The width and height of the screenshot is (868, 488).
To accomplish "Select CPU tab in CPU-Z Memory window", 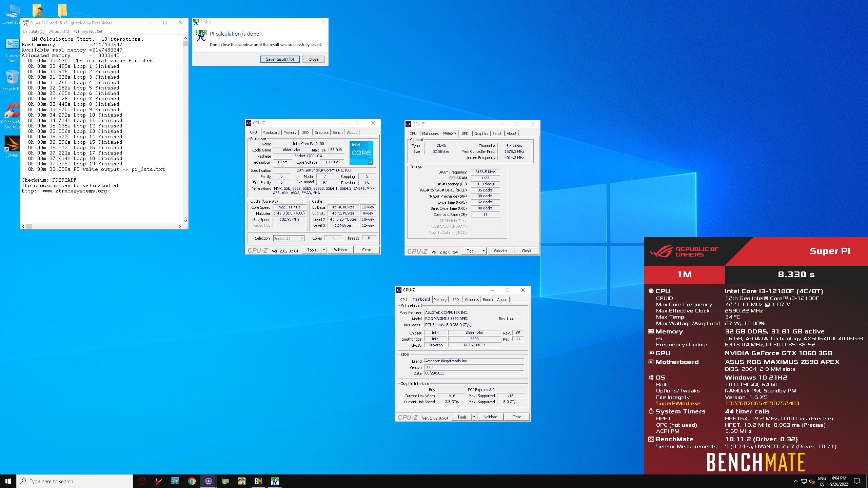I will pyautogui.click(x=413, y=134).
